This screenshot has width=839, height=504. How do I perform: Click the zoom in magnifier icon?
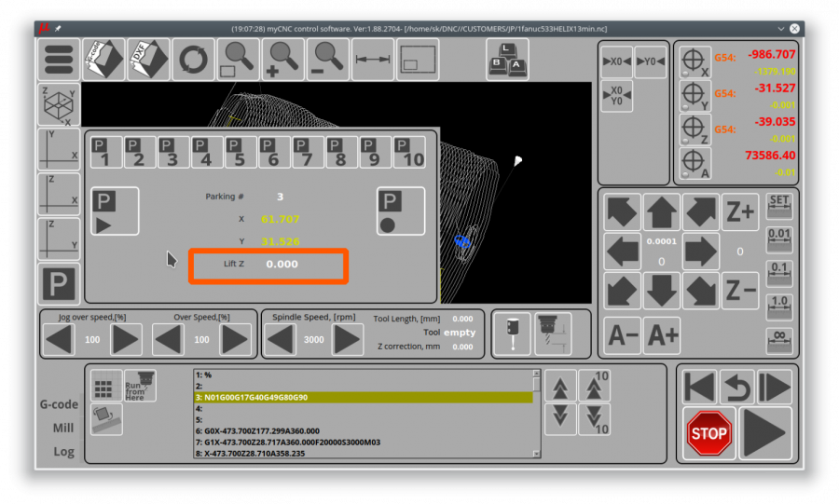pos(282,60)
